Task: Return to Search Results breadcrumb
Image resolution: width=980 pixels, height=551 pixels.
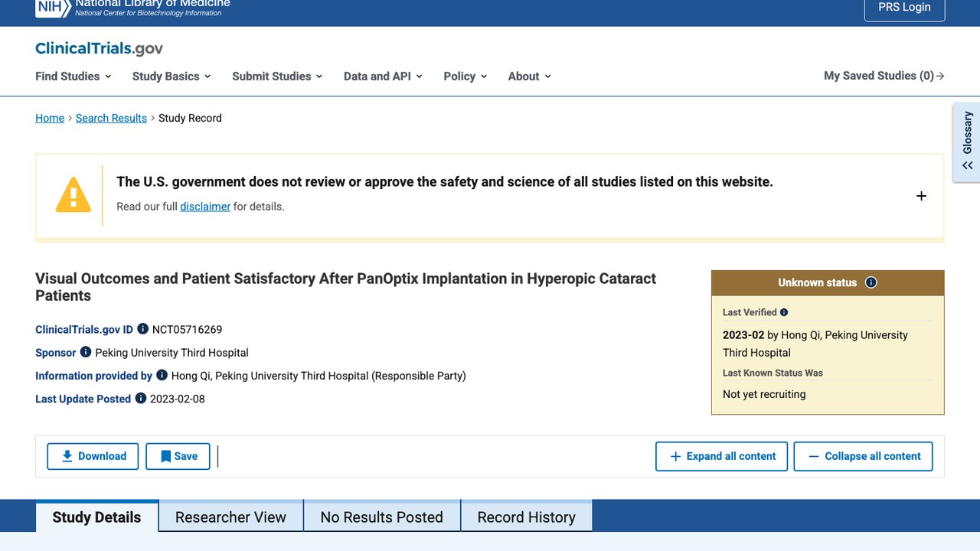Action: (111, 118)
